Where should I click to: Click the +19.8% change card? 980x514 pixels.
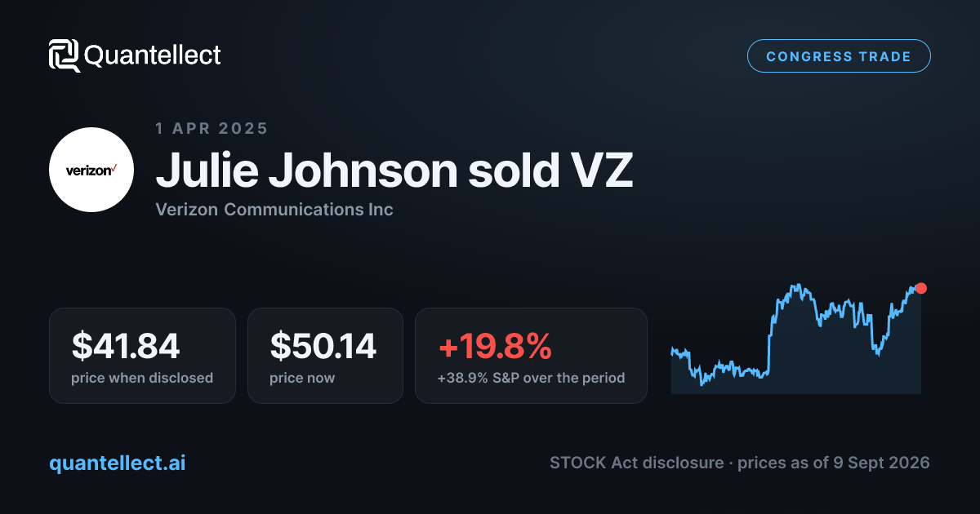pyautogui.click(x=531, y=355)
